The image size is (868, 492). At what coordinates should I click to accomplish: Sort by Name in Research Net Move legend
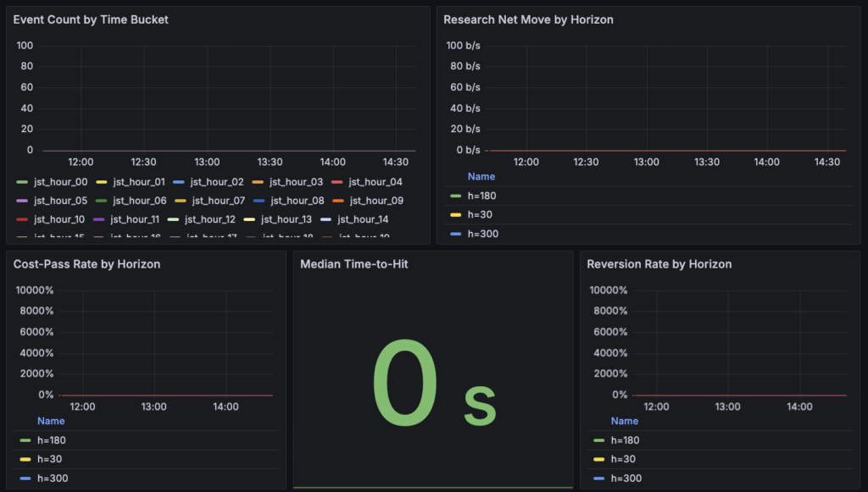pyautogui.click(x=481, y=177)
